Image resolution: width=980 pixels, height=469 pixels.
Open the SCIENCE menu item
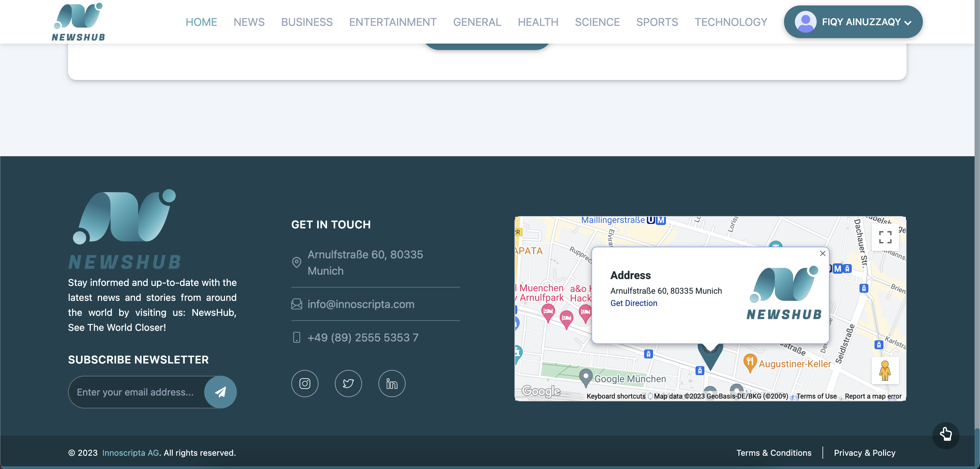(x=597, y=22)
